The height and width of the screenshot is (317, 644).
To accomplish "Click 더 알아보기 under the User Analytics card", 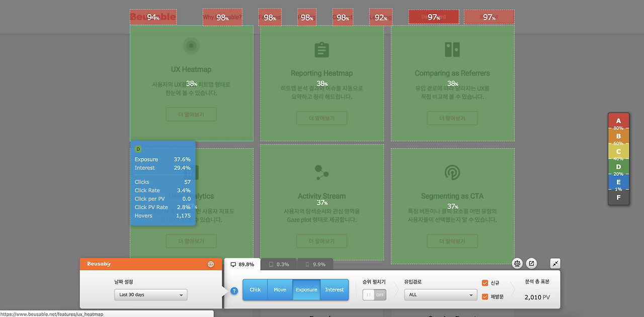I will tap(191, 241).
